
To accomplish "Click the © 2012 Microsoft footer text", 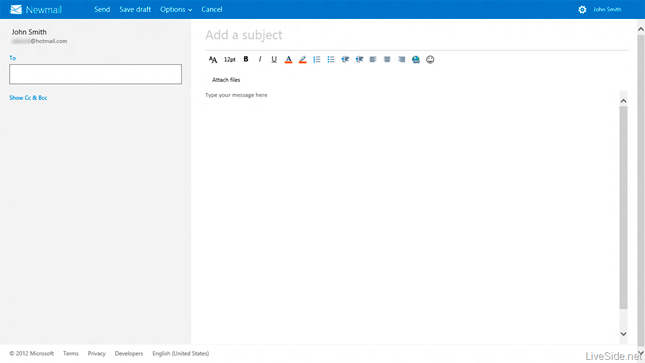I will tap(32, 354).
